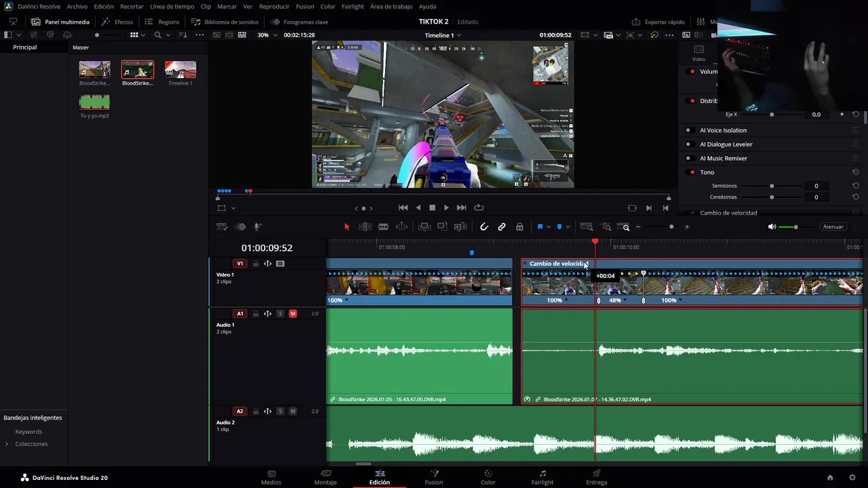
Task: Click the detail zoom icon
Action: tap(606, 227)
